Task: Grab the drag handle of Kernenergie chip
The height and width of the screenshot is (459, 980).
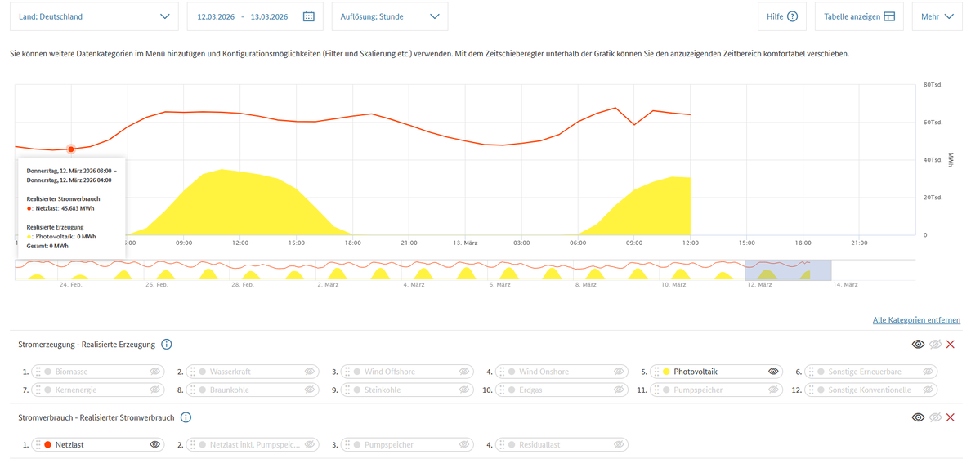Action: (x=38, y=390)
